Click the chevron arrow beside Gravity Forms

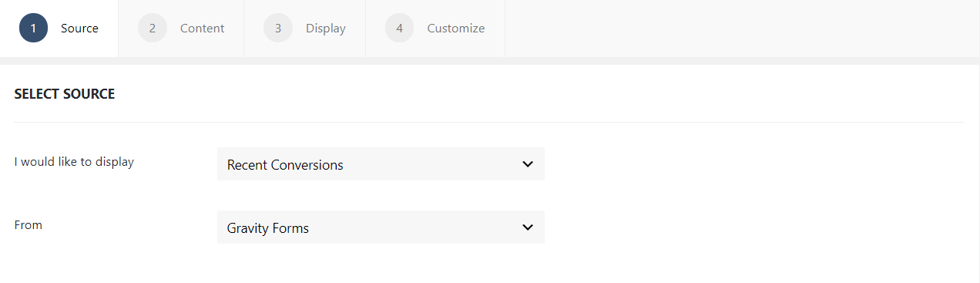[528, 227]
